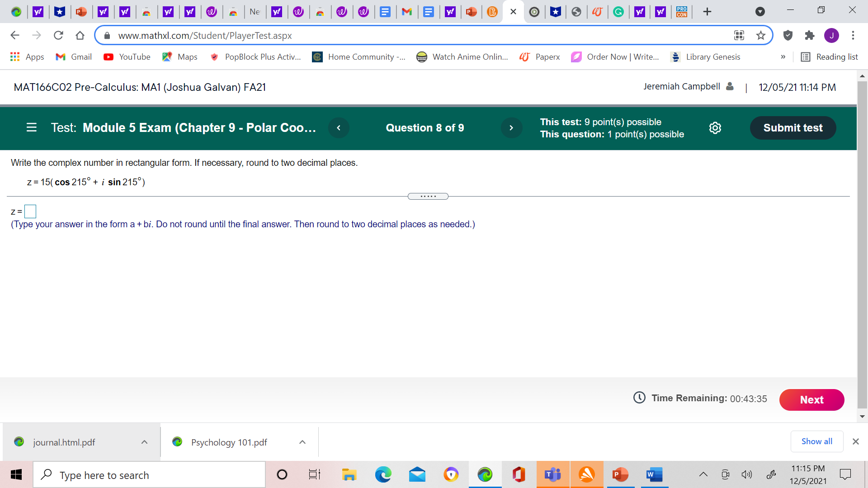Screen dimensions: 868x488
Task: Open the test settings gear
Action: click(x=715, y=128)
